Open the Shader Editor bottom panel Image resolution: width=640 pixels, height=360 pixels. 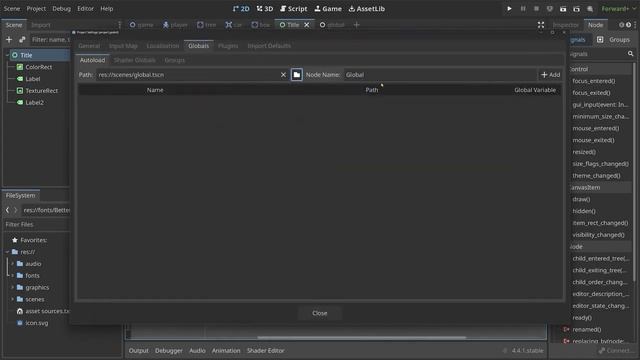pos(265,351)
